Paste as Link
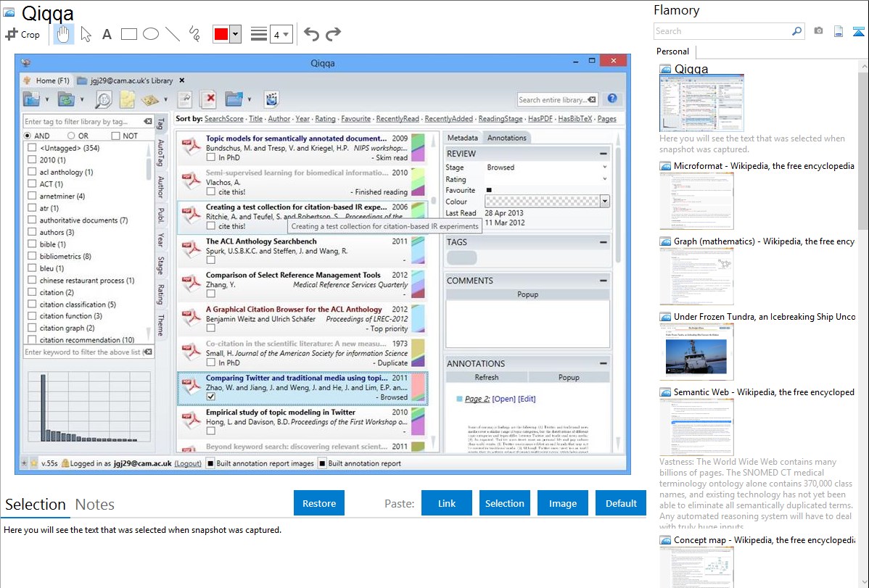The height and width of the screenshot is (588, 869). coord(447,503)
